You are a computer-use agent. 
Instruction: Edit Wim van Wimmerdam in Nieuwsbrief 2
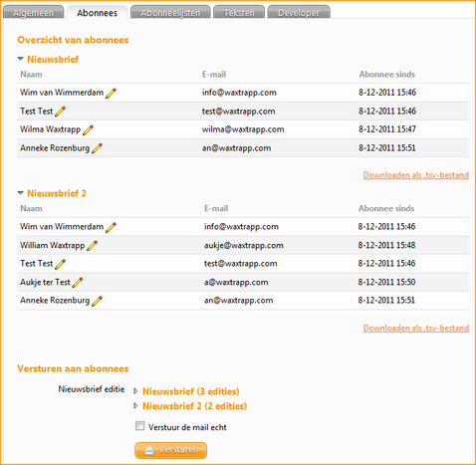pos(111,227)
